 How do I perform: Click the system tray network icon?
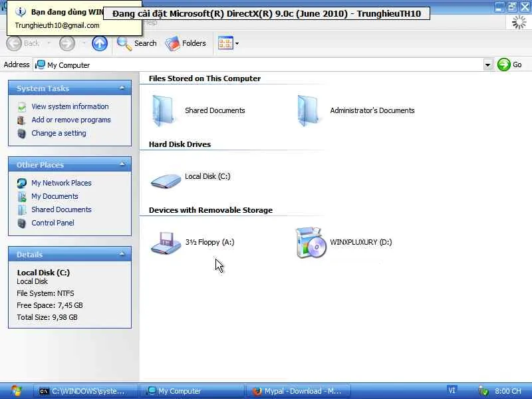pos(483,392)
